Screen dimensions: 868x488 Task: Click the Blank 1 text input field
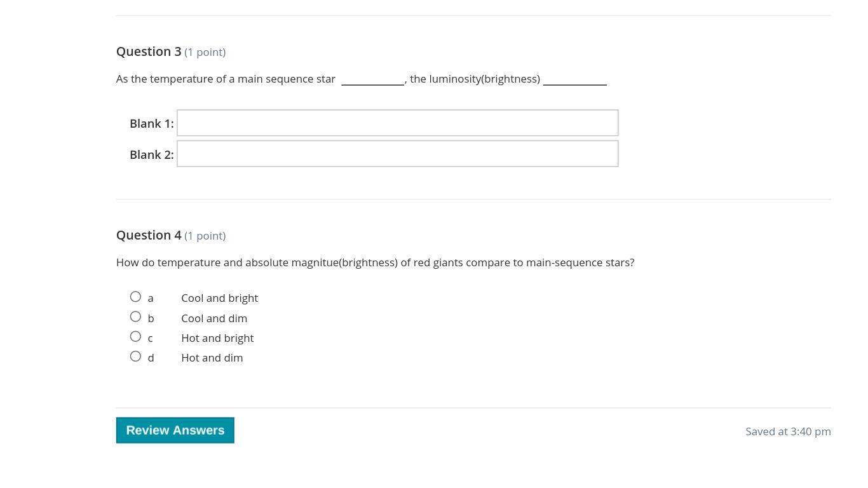pyautogui.click(x=397, y=123)
